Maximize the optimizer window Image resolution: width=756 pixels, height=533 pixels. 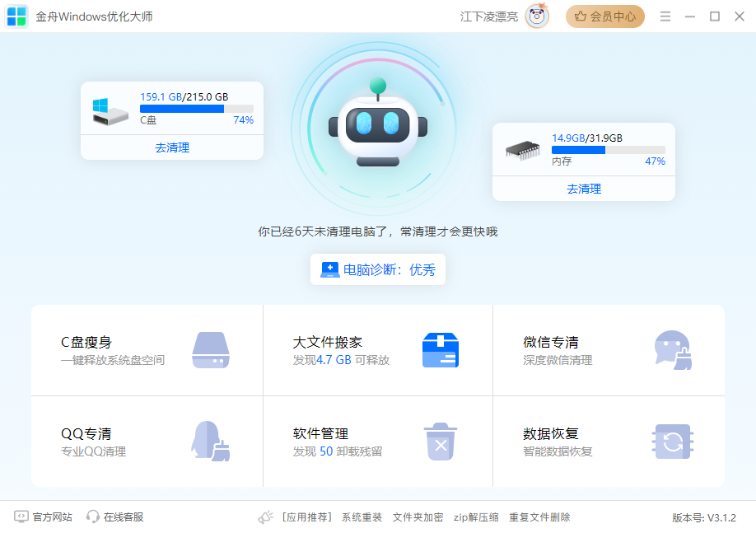[x=715, y=16]
